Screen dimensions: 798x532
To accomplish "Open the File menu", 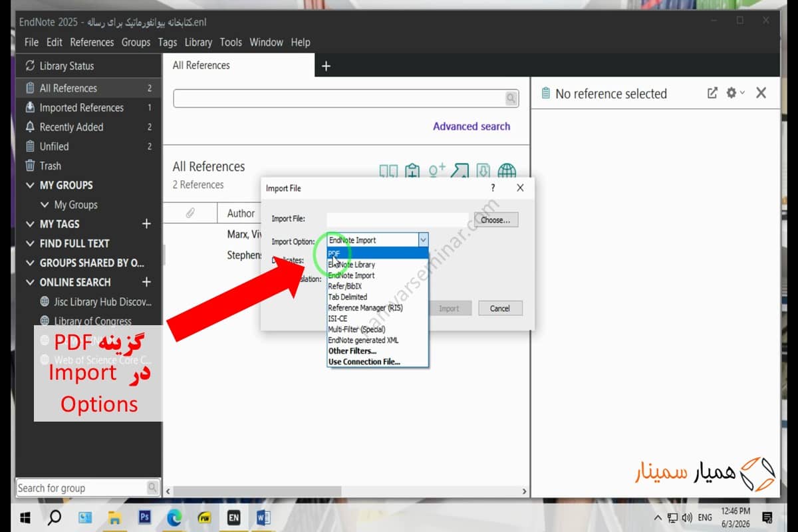I will [x=31, y=42].
